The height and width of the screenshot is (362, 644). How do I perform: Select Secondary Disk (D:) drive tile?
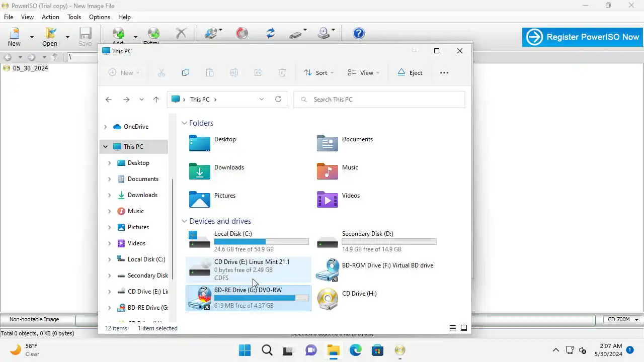click(376, 241)
